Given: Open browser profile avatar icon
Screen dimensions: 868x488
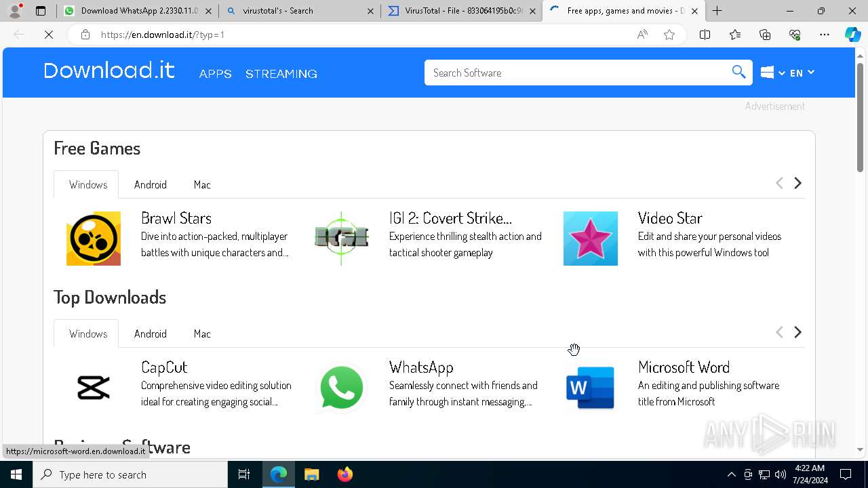Looking at the screenshot, I should [14, 11].
